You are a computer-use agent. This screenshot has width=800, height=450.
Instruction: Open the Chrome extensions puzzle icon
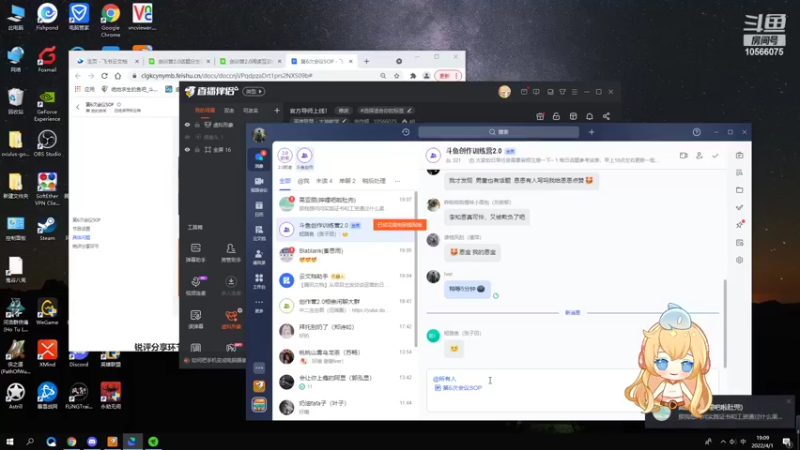click(413, 76)
